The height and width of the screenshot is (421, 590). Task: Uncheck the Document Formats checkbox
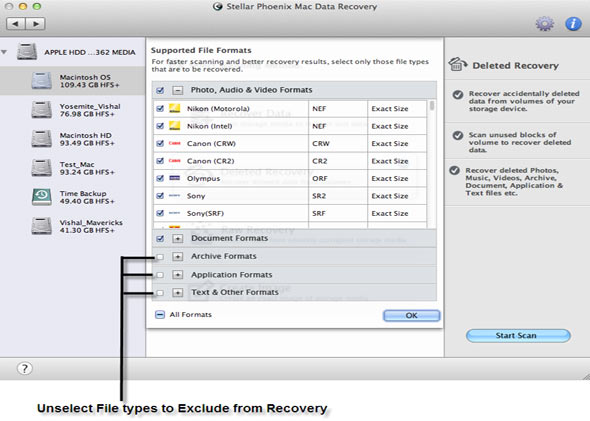click(x=160, y=239)
